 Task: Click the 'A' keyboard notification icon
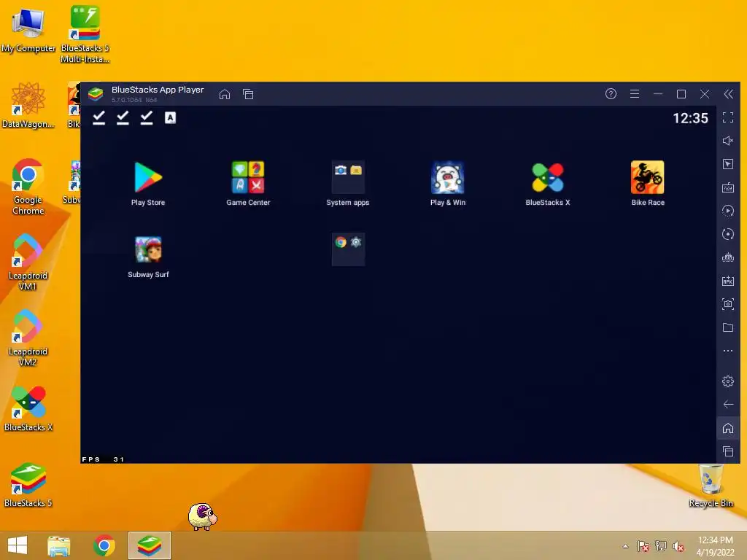pos(170,117)
